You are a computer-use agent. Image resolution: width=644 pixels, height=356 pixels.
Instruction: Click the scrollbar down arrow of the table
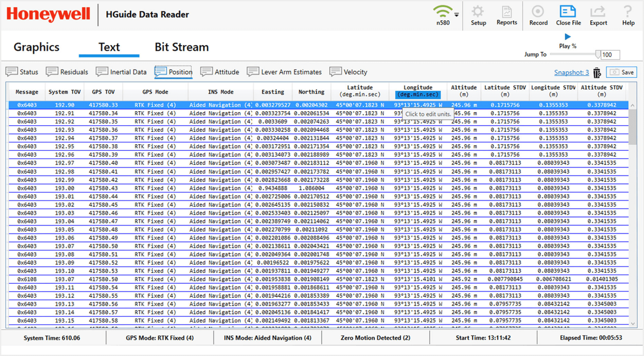click(633, 324)
